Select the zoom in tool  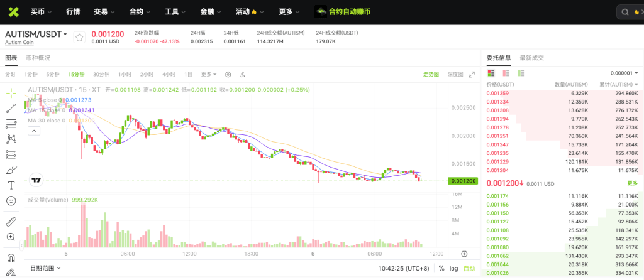click(x=11, y=237)
